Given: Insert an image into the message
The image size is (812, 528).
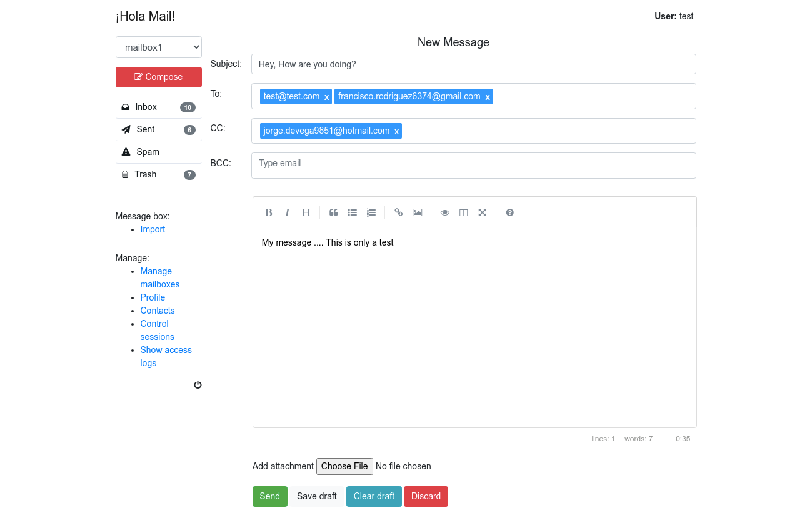Looking at the screenshot, I should pos(418,212).
